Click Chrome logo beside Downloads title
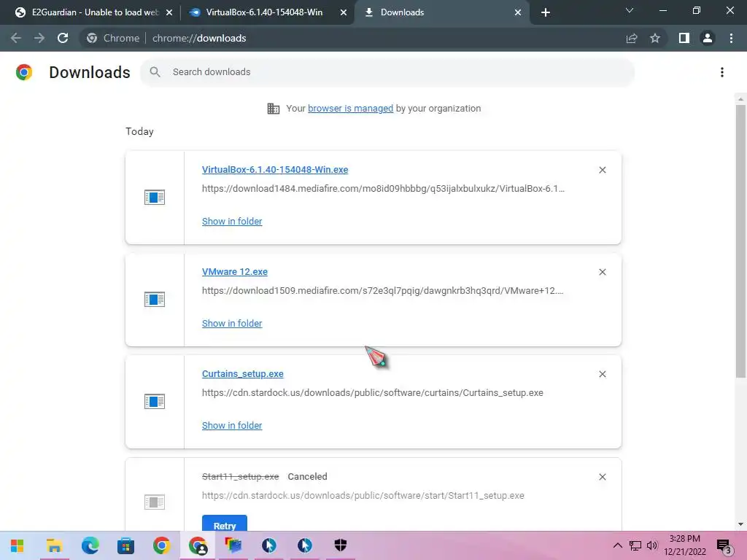 pyautogui.click(x=24, y=72)
